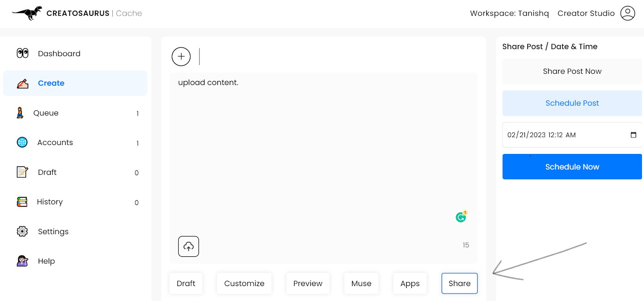Viewport: 644px width, 301px height.
Task: Click the Help person icon
Action: pyautogui.click(x=22, y=261)
